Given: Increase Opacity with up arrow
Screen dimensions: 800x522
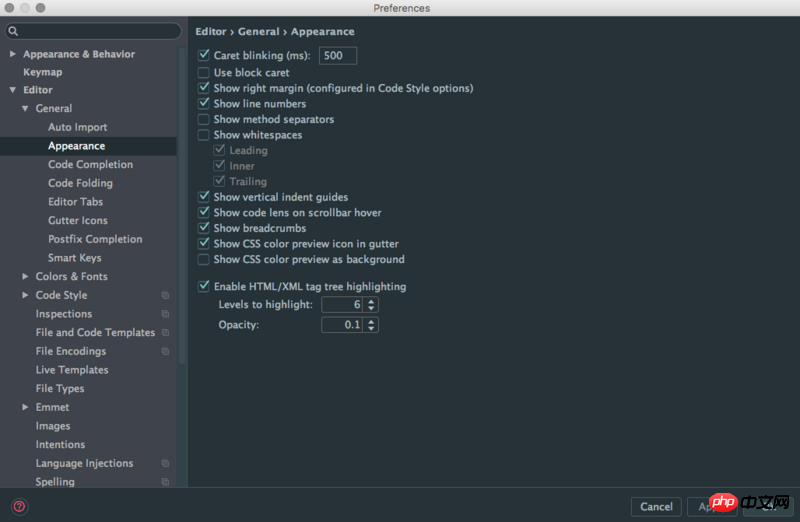Looking at the screenshot, I should pyautogui.click(x=371, y=321).
